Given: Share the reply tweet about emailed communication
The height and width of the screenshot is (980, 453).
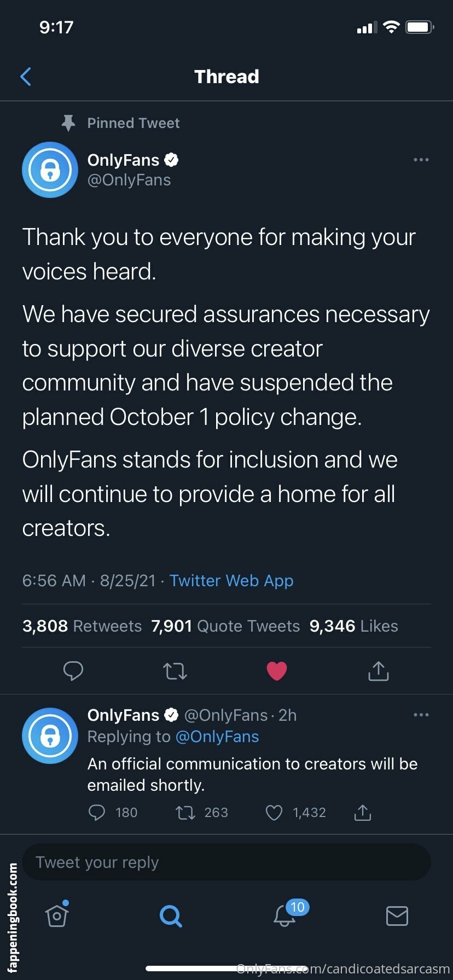Looking at the screenshot, I should (363, 813).
